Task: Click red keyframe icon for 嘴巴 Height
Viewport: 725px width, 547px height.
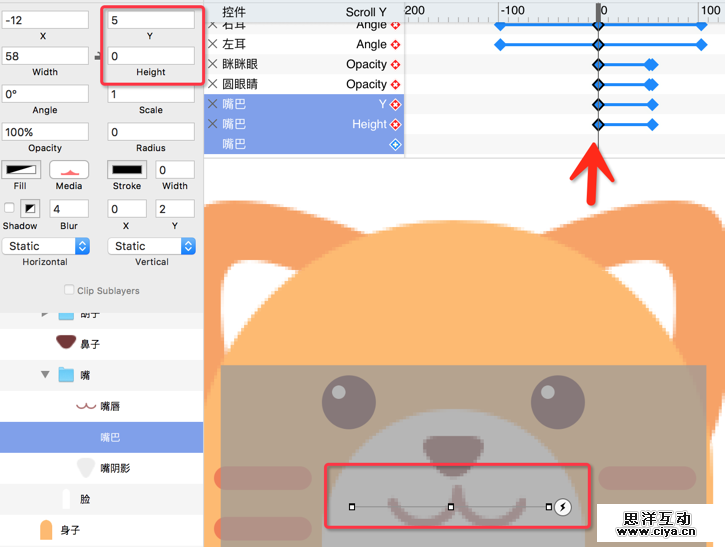Action: click(395, 124)
